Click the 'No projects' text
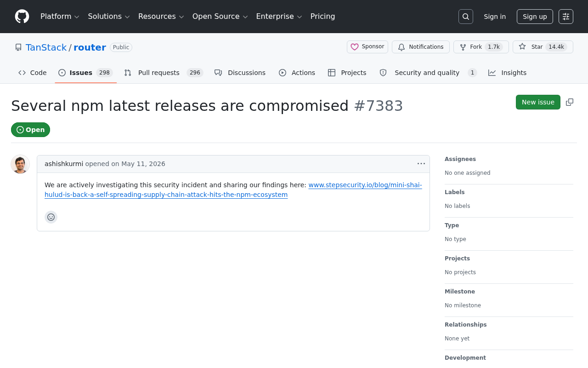The width and height of the screenshot is (588, 368). 460,272
